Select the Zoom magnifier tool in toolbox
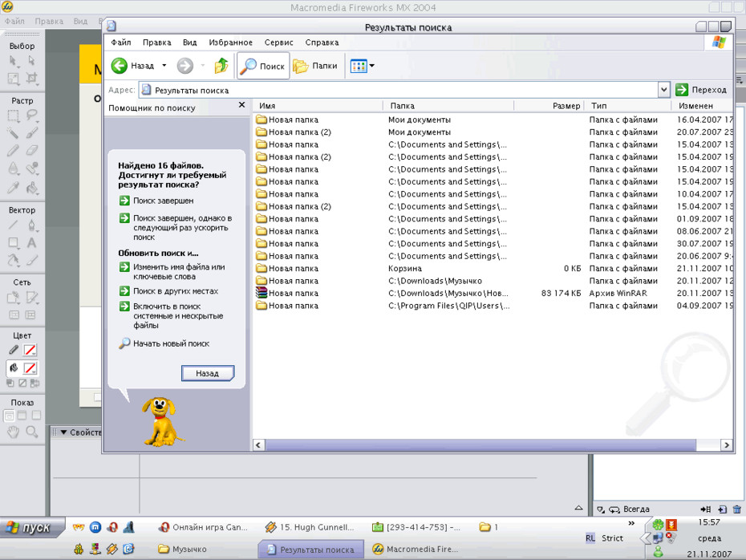The image size is (746, 560). pos(31,432)
